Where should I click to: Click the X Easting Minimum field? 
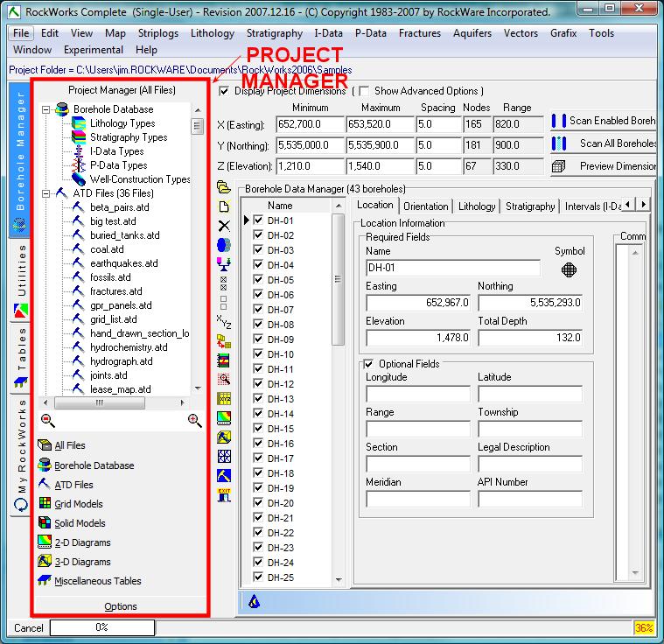(310, 124)
